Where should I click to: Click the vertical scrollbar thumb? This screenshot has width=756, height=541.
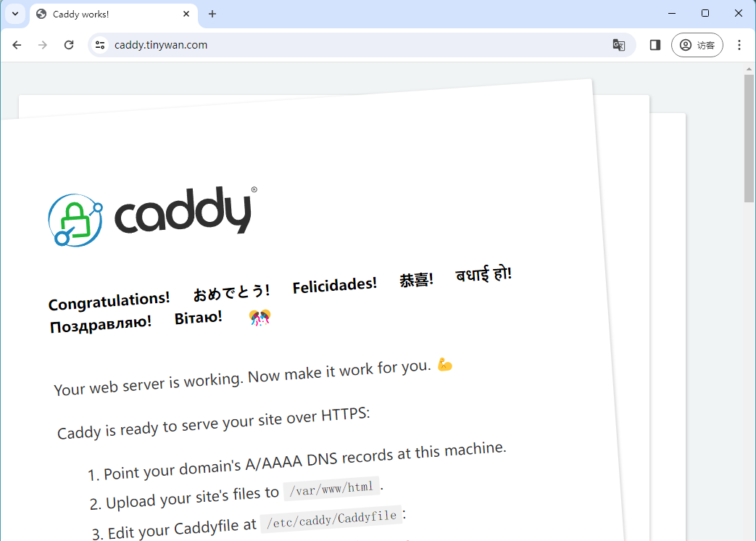tap(749, 138)
